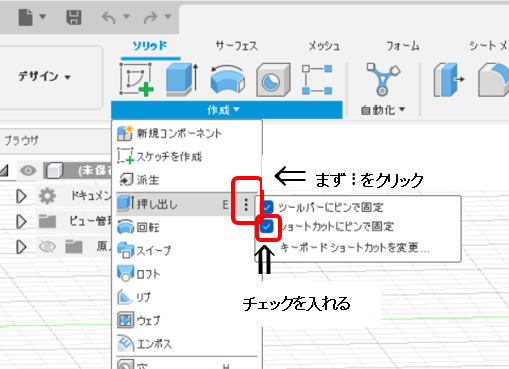The height and width of the screenshot is (369, 509).
Task: Click the ウェブ menu icon
Action: coord(125,320)
